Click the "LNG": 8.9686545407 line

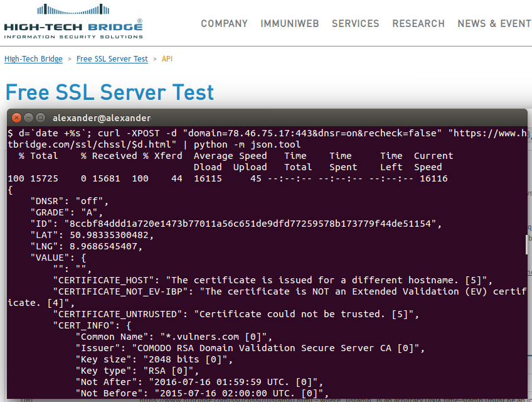[x=86, y=246]
